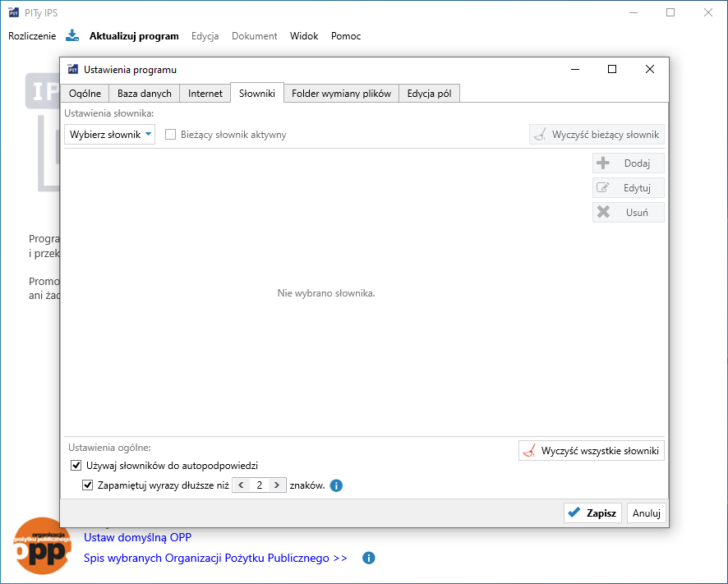Toggle the Bieżący słownik aktywny checkbox

pos(171,135)
